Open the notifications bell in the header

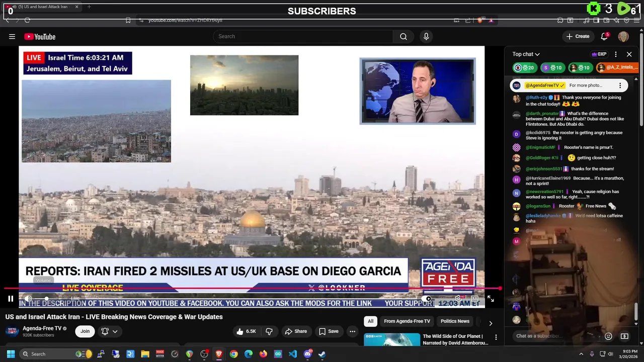[x=605, y=36]
